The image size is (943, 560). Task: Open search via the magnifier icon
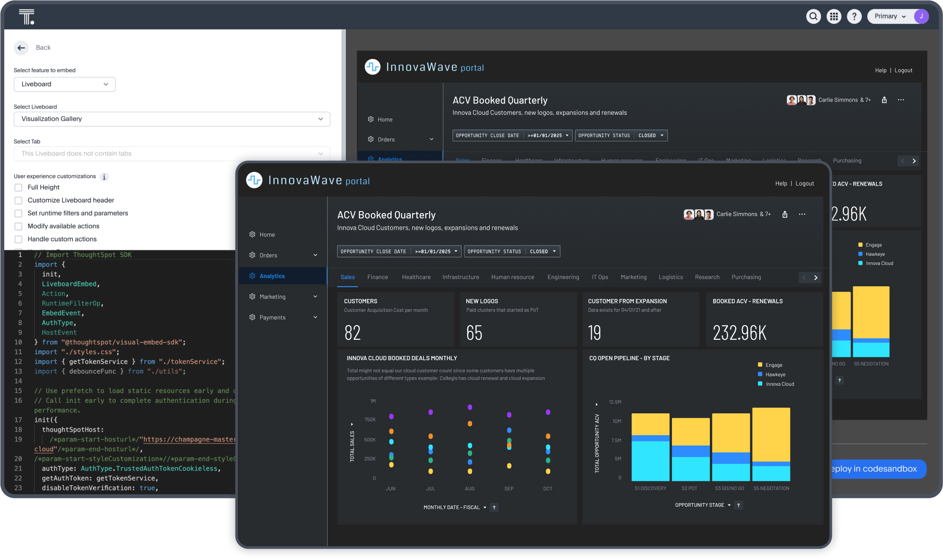813,17
